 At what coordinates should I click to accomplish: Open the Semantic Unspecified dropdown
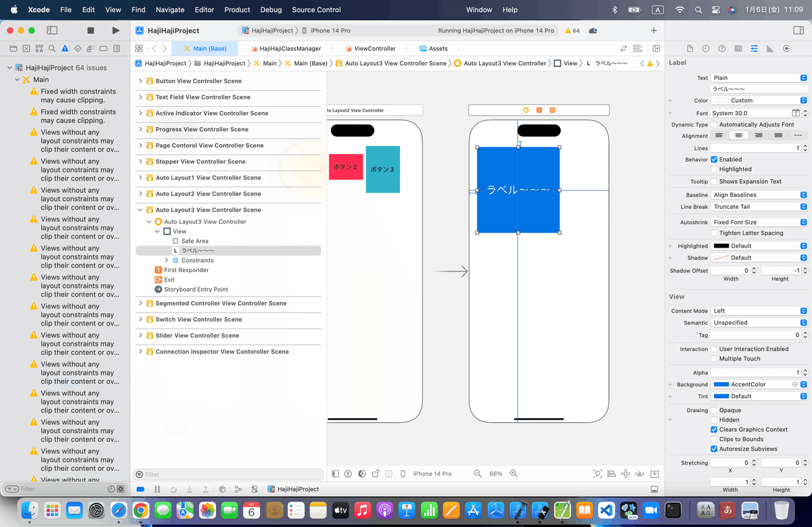[759, 323]
